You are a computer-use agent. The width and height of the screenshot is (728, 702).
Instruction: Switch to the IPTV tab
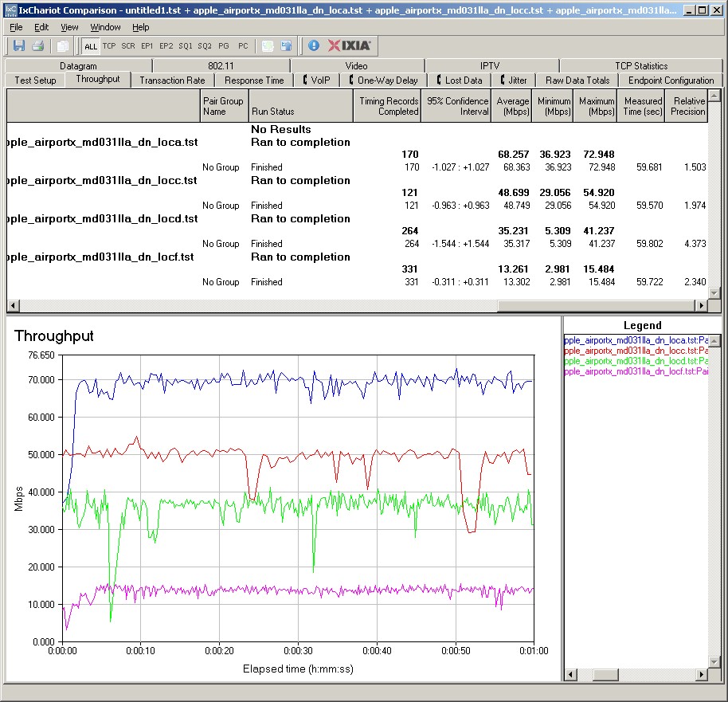point(490,66)
